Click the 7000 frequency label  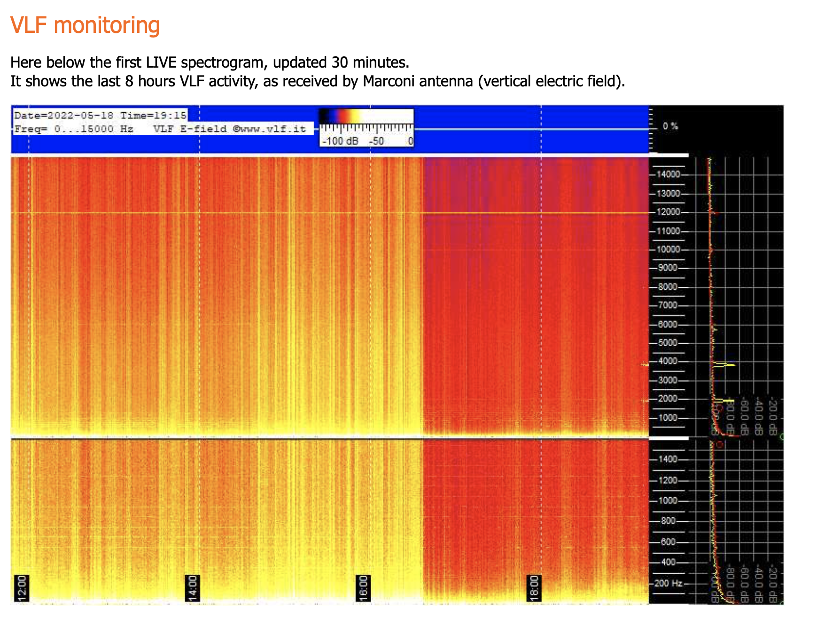668,305
